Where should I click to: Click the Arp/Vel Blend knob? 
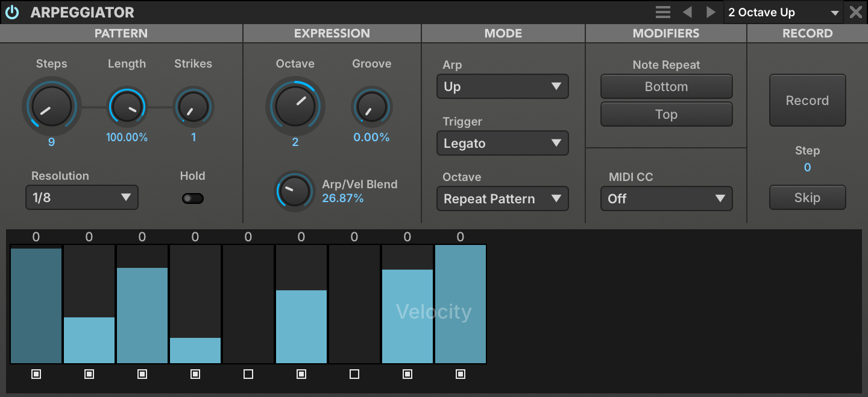295,191
